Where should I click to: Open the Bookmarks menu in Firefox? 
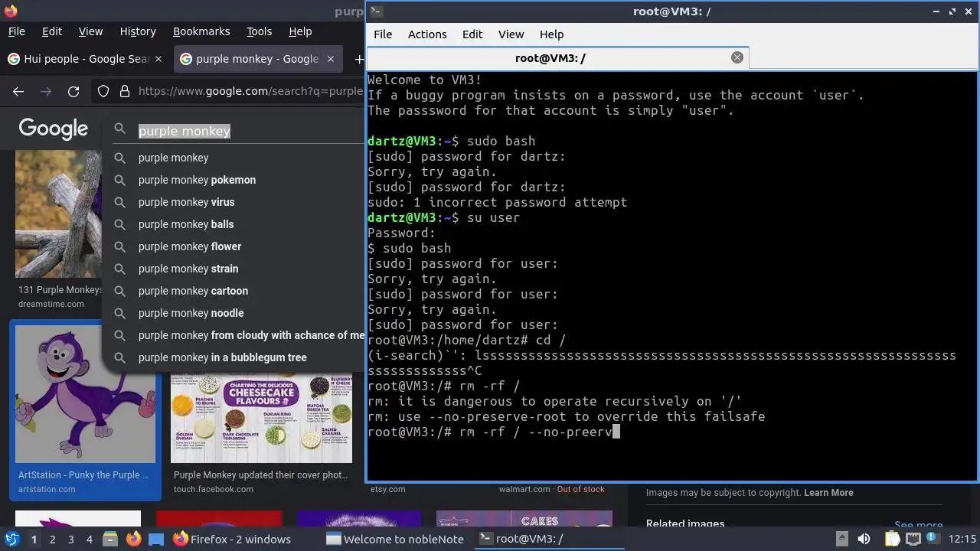click(x=201, y=31)
